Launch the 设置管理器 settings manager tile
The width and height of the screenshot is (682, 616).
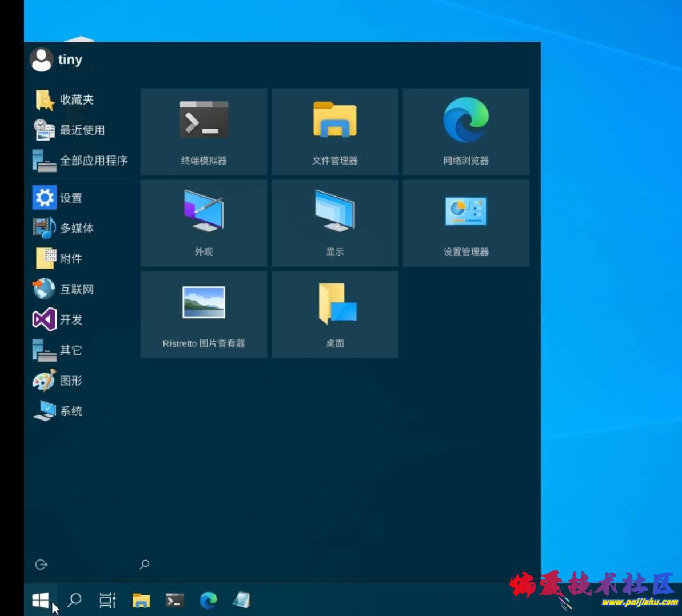[x=465, y=223]
